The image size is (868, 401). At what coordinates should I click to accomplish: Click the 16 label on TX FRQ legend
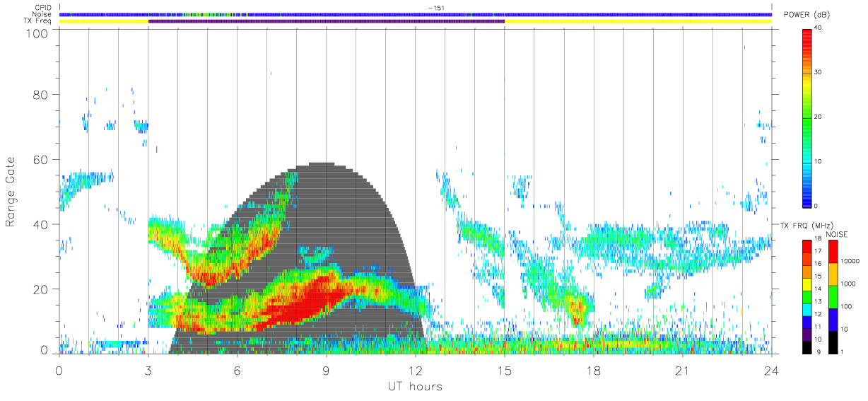(x=818, y=264)
